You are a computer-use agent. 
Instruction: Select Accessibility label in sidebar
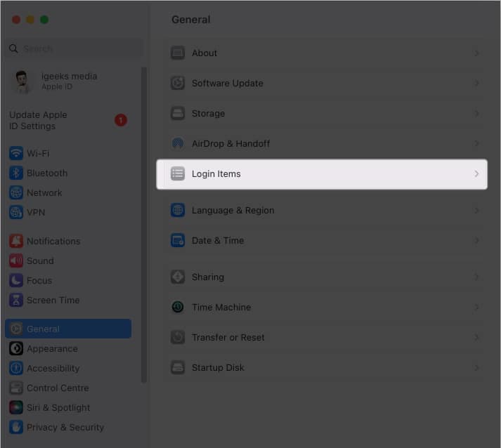click(53, 368)
